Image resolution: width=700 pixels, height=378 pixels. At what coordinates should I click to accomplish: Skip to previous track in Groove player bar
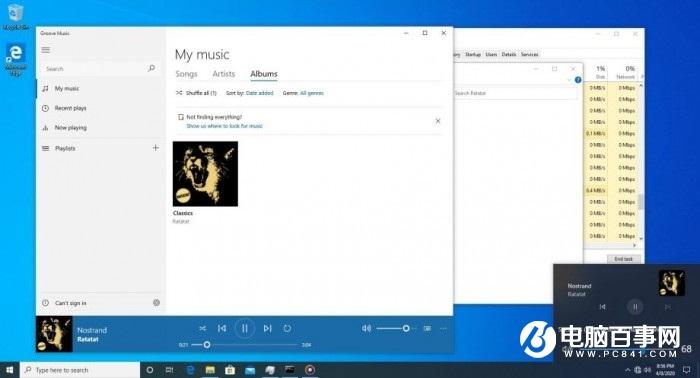click(x=222, y=328)
